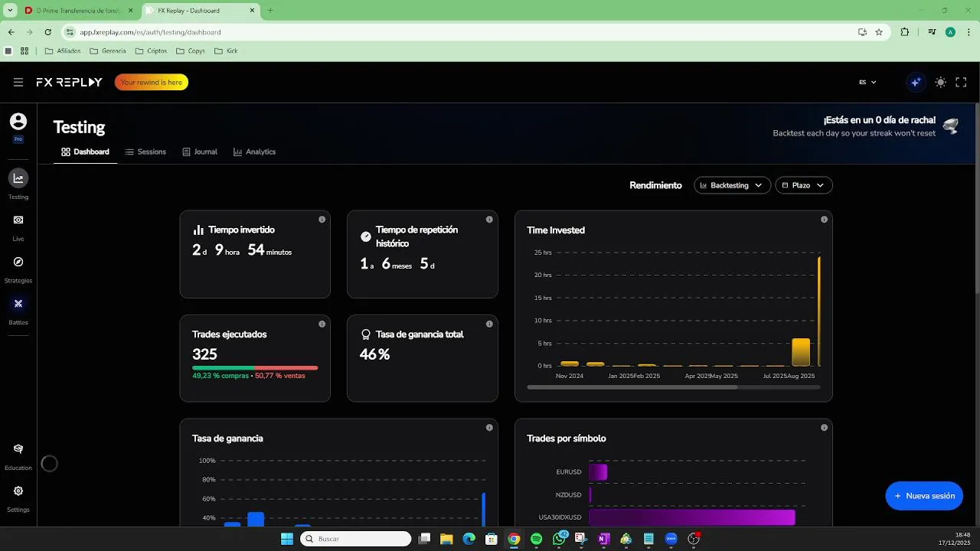Click the Aug 2025 golden bar

coord(800,352)
